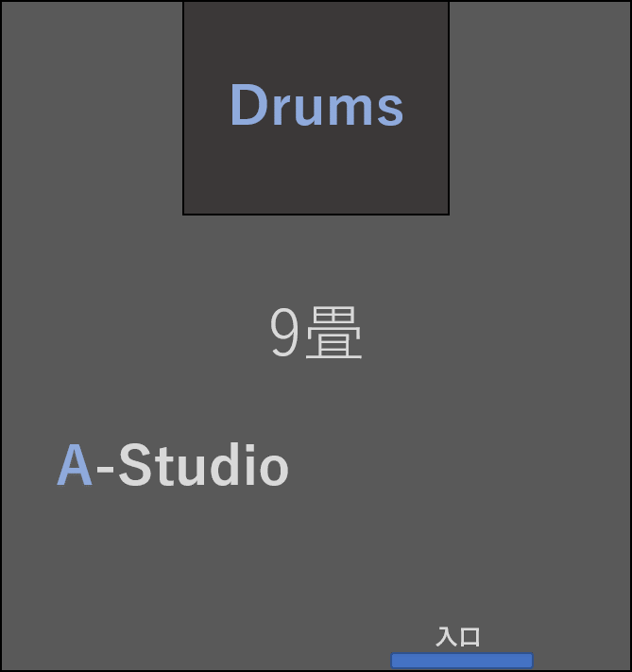This screenshot has height=672, width=632.
Task: Click the final s in Drums
Action: tap(390, 111)
